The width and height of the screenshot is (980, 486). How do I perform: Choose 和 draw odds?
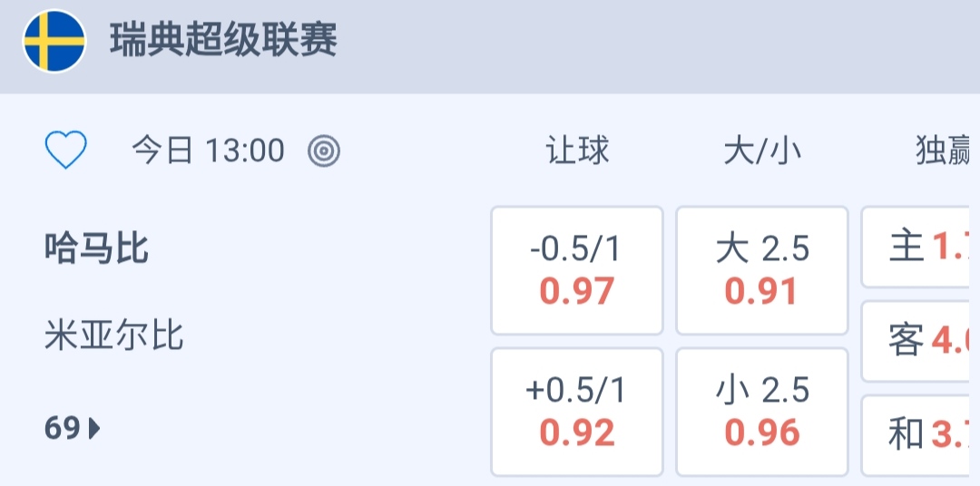coord(920,435)
